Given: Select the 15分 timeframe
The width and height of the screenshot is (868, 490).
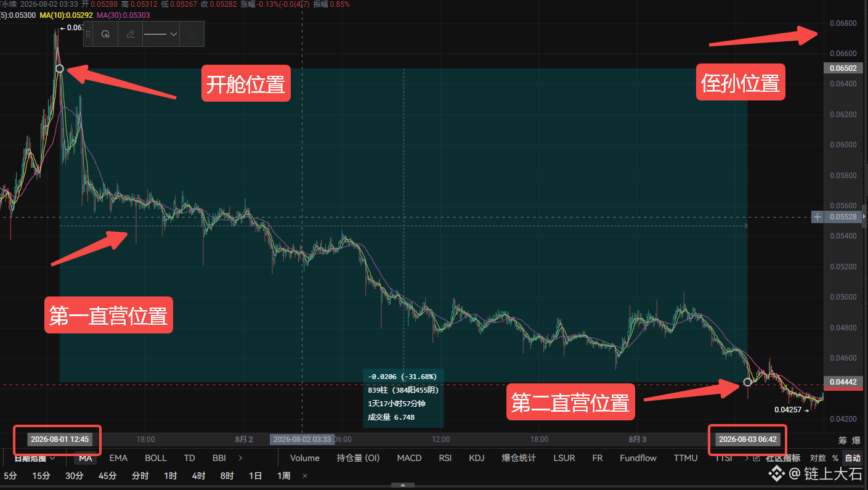Looking at the screenshot, I should pyautogui.click(x=41, y=476).
